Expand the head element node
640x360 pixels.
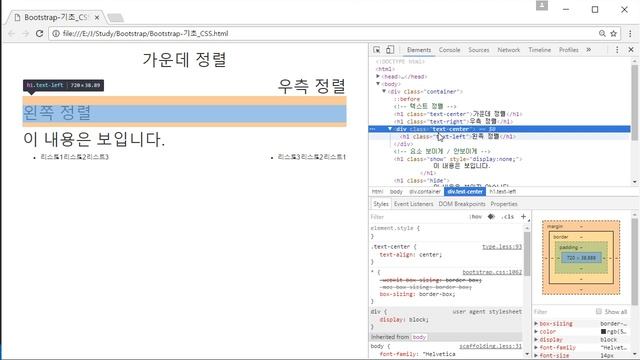pyautogui.click(x=378, y=76)
